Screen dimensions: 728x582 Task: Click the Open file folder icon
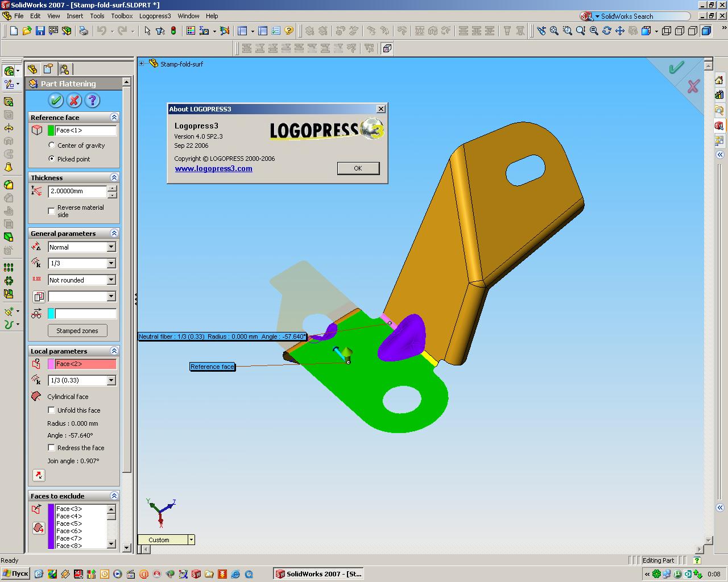(x=27, y=31)
